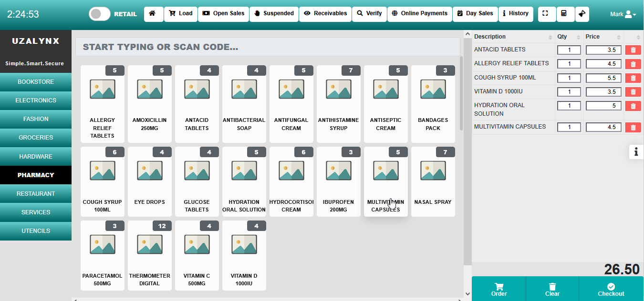Click the product search code field
644x301 pixels.
point(267,47)
